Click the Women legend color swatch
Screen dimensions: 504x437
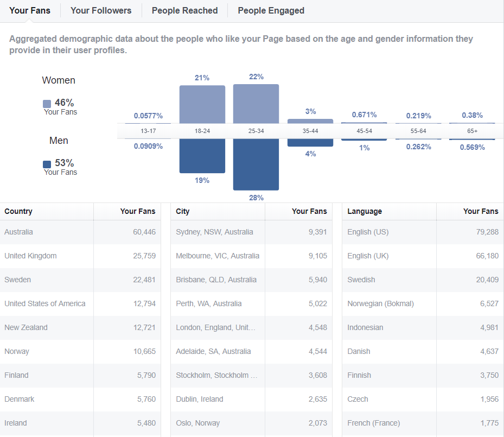tap(47, 103)
